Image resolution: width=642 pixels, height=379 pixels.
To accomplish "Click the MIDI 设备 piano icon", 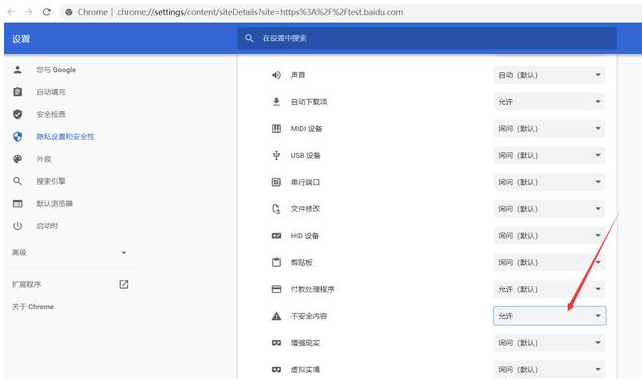I will [276, 129].
